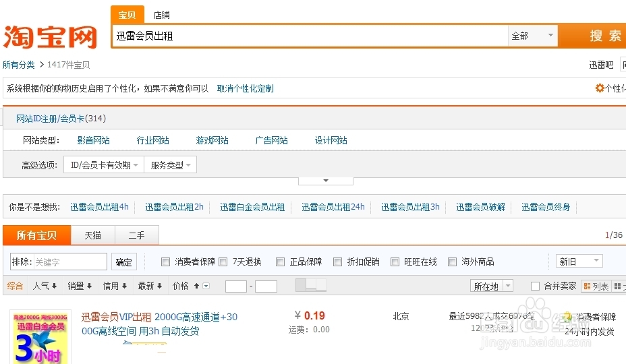Select the 所有宝贝 tab

point(36,235)
